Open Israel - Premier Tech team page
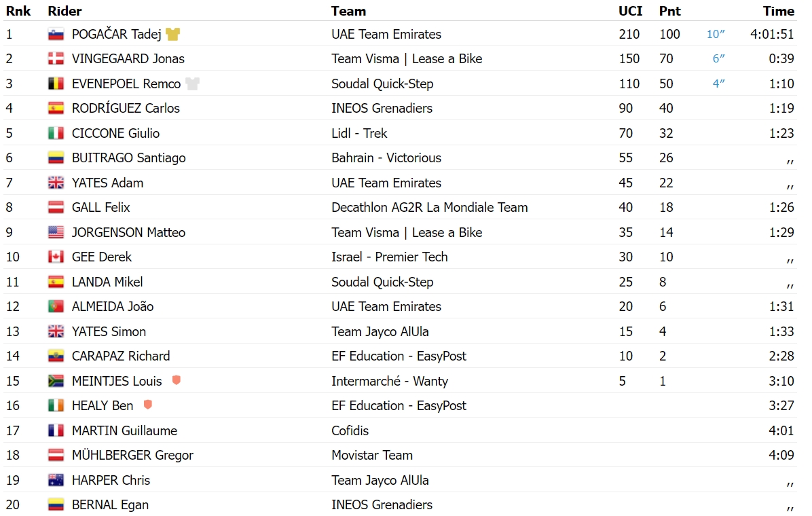Screen dimensions: 812x516 click(x=390, y=257)
